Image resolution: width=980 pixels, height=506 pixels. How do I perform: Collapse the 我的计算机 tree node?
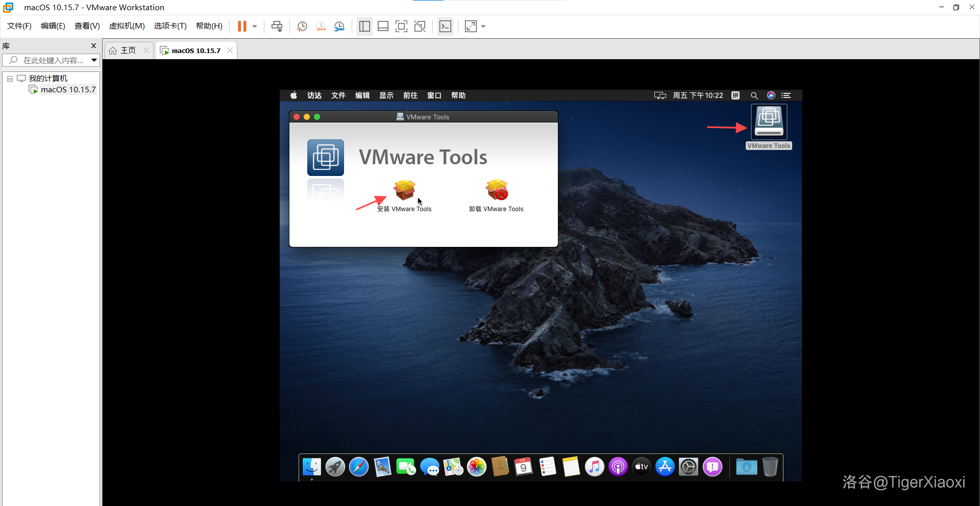tap(10, 79)
